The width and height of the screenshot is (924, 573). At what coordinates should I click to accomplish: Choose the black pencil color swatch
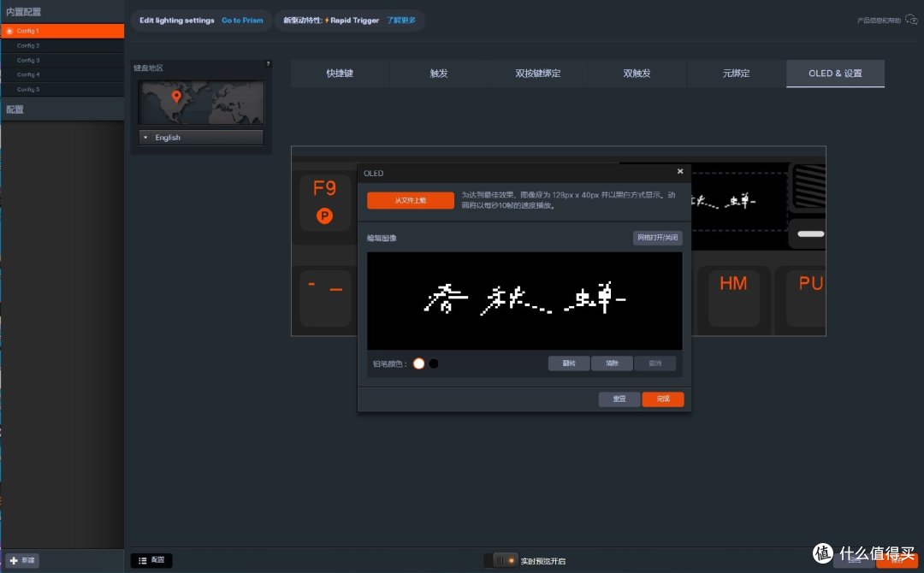point(434,363)
